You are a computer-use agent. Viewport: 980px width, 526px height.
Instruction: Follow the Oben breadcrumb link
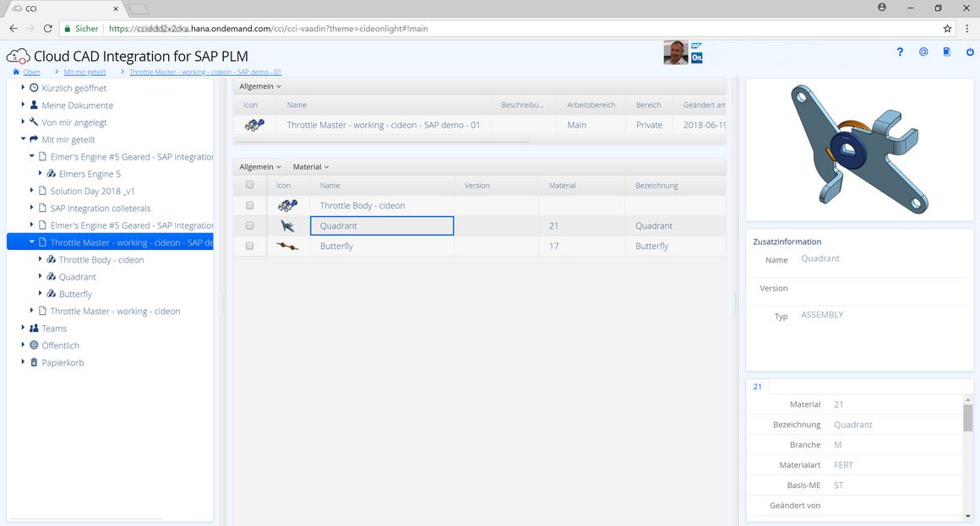(31, 73)
